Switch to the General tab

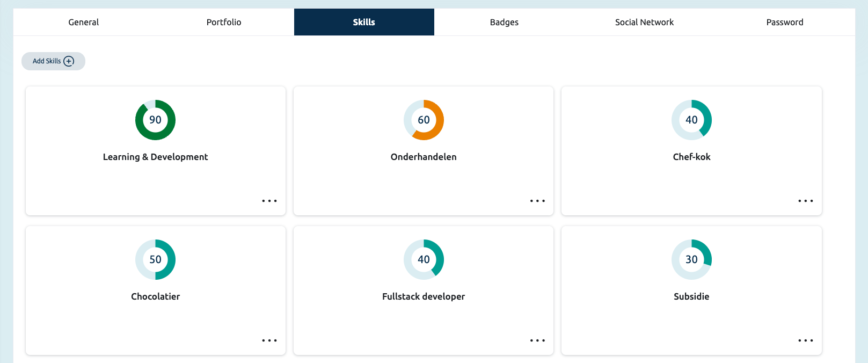point(84,22)
